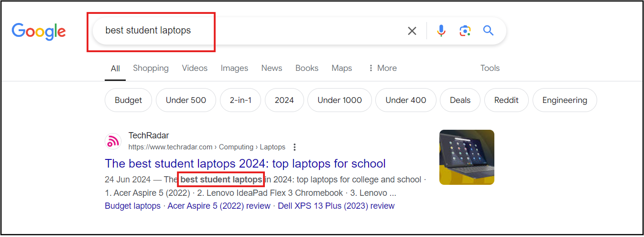Click the TechRadar site name

[149, 135]
